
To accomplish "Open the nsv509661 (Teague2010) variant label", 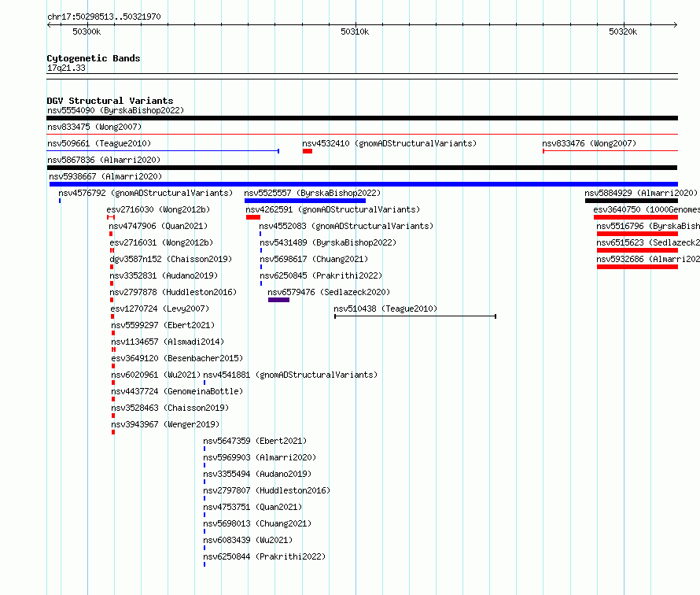I will 99,143.
